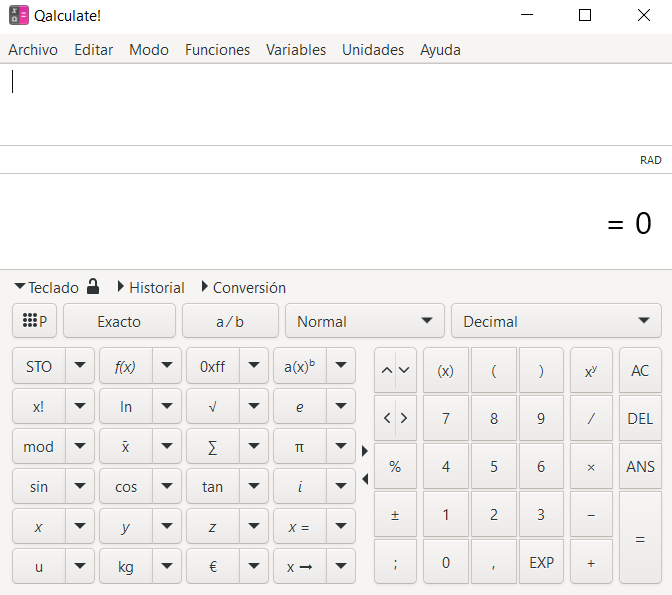Toggle the Exacto mode button

pyautogui.click(x=119, y=321)
